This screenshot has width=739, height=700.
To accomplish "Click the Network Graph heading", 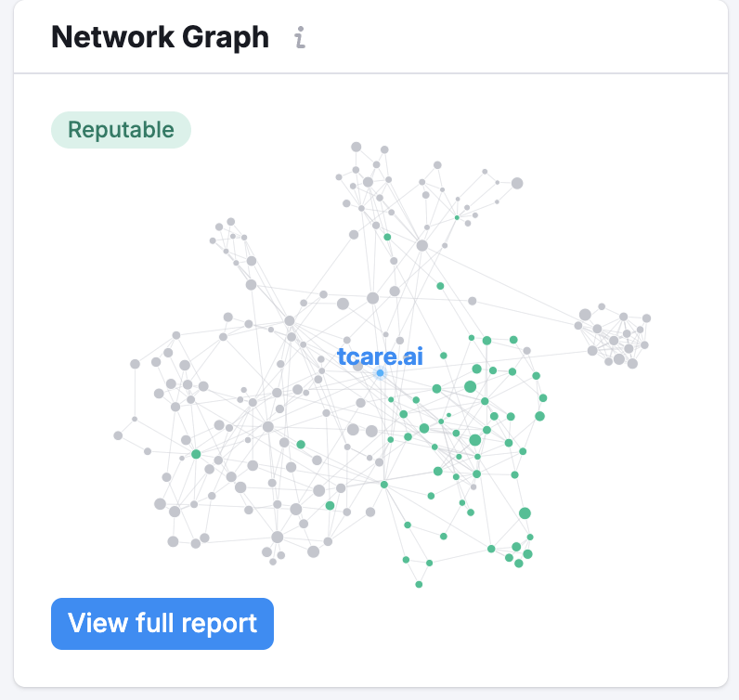I will coord(160,37).
